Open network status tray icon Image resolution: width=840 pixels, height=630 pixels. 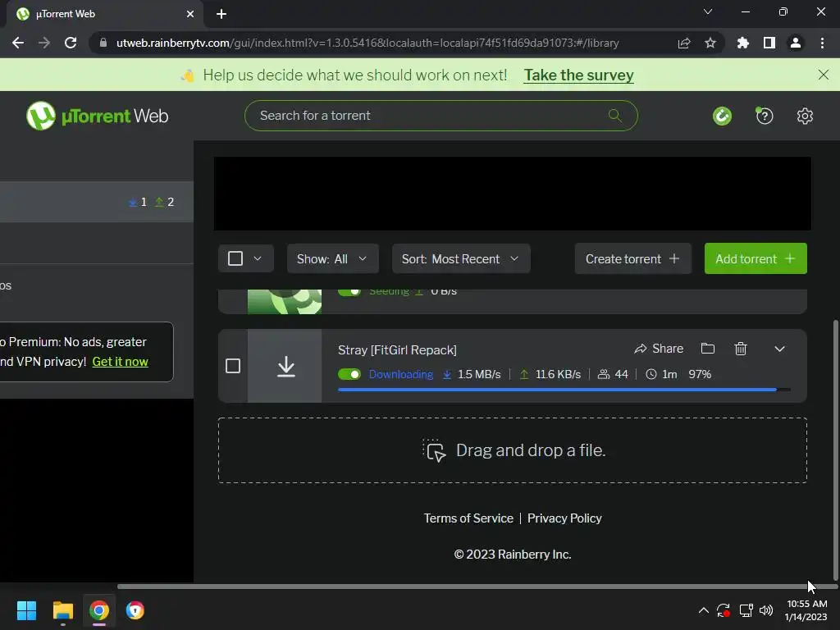click(746, 610)
